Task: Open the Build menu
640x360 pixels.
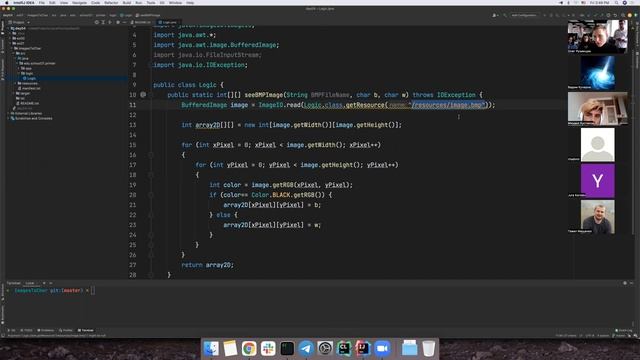Action: pos(127,2)
